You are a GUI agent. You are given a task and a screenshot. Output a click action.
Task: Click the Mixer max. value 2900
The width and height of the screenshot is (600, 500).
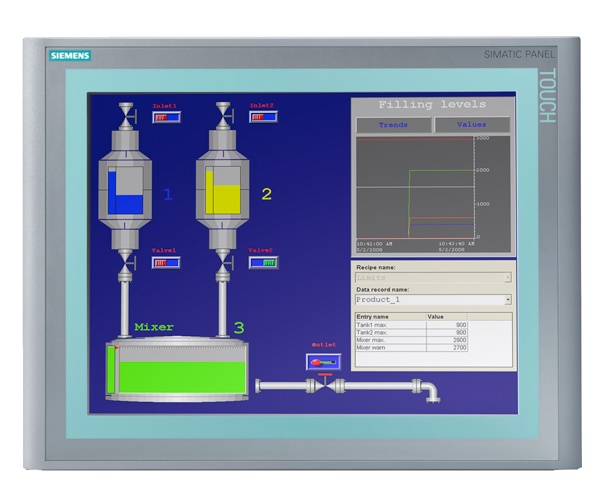pyautogui.click(x=460, y=340)
